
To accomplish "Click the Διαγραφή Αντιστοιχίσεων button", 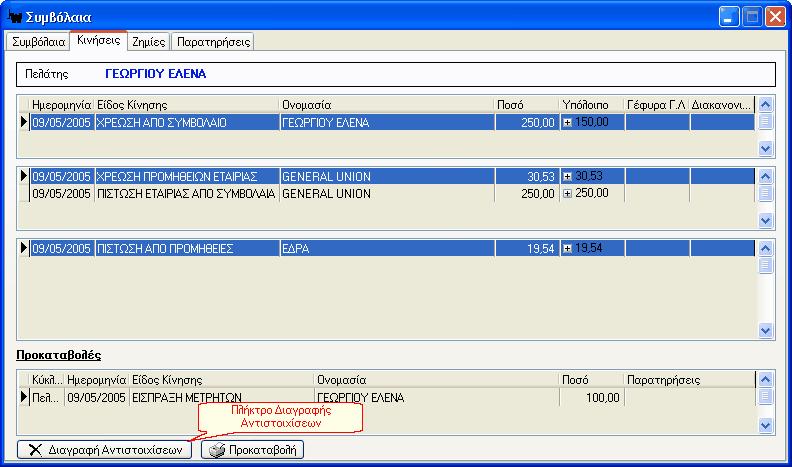I will point(105,449).
